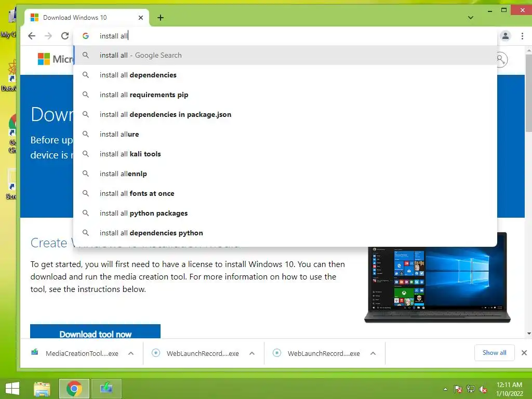532x399 pixels.
Task: Click the muted volume tray icon
Action: point(483,390)
